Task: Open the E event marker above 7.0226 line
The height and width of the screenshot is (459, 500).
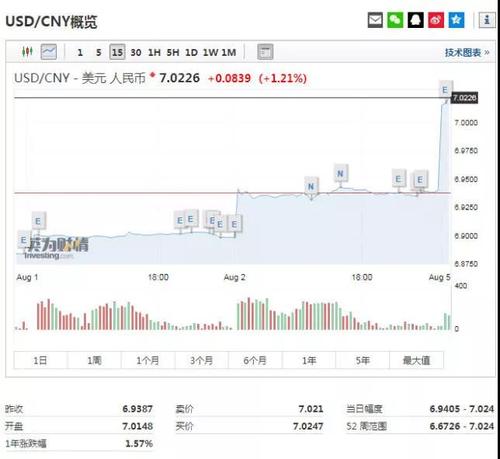Action: 445,89
